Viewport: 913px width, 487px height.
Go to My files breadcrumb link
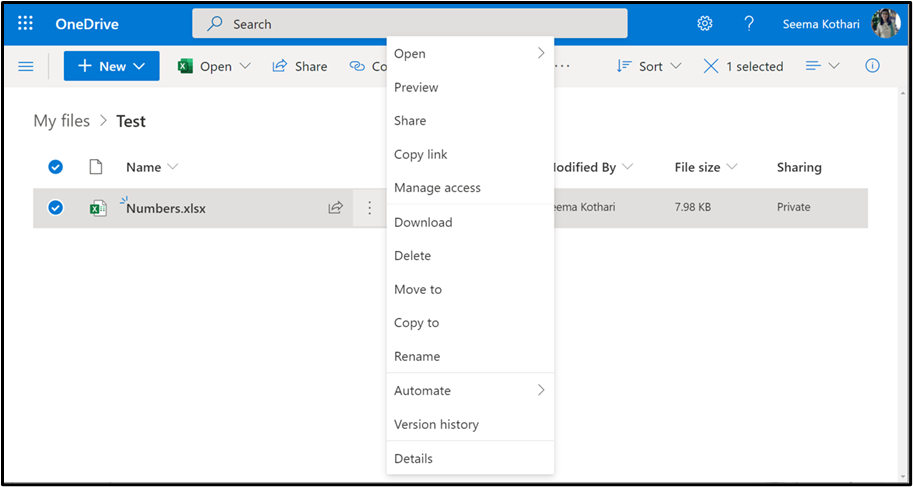point(61,121)
